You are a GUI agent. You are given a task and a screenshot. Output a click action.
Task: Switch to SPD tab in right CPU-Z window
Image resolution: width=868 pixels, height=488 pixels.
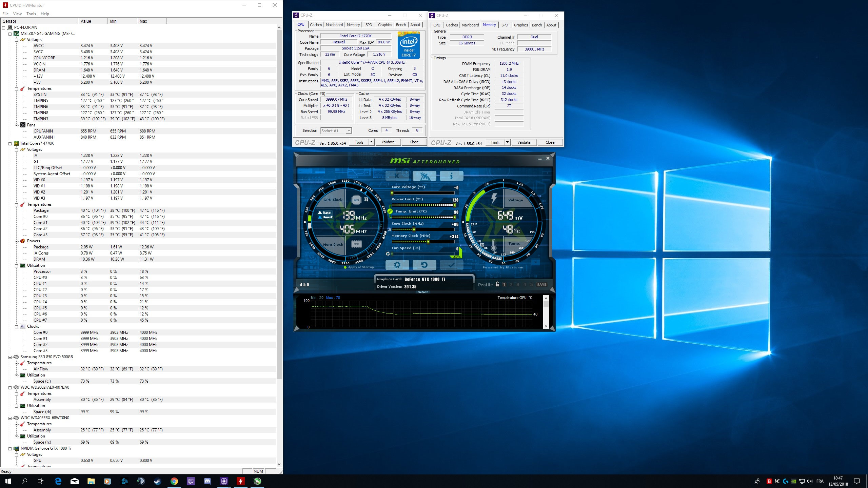coord(505,25)
